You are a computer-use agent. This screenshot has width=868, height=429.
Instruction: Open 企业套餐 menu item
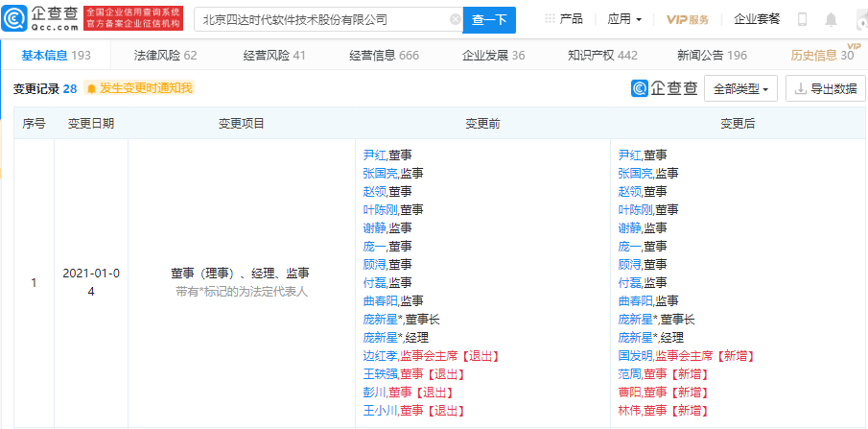point(757,19)
